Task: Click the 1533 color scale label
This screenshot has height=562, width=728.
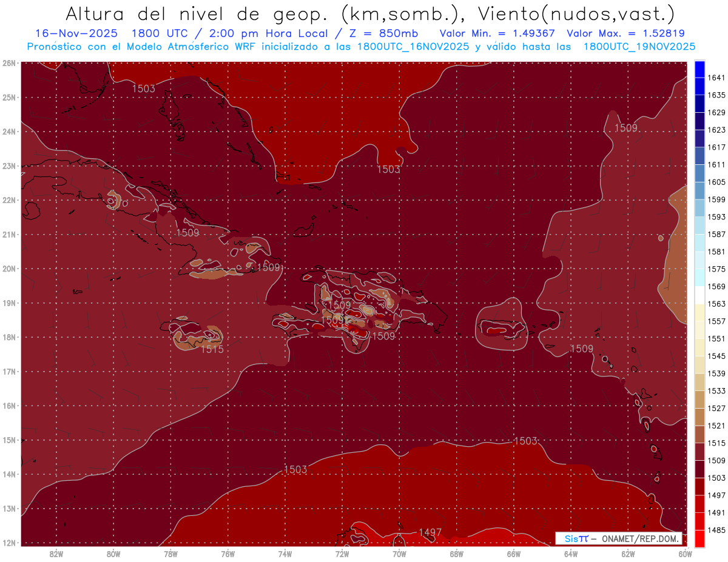Action: click(x=716, y=391)
